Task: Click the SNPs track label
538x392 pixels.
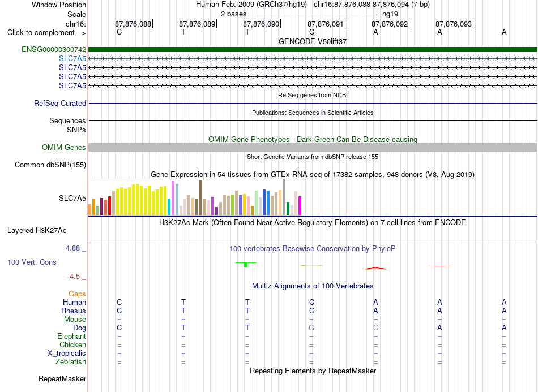Action: [76, 130]
